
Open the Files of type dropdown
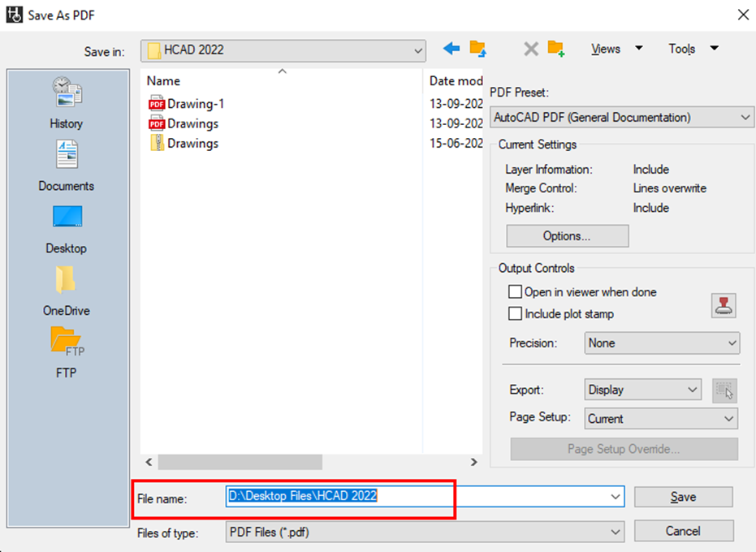point(425,532)
